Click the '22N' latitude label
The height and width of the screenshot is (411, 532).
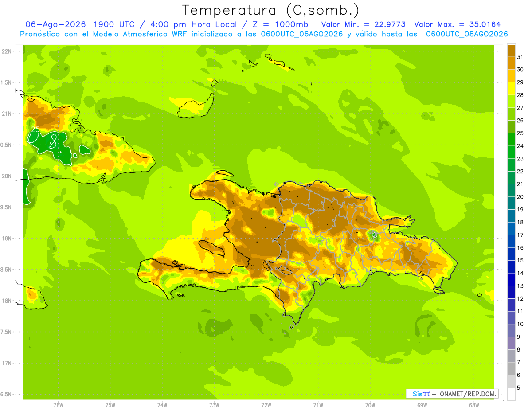coord(8,51)
